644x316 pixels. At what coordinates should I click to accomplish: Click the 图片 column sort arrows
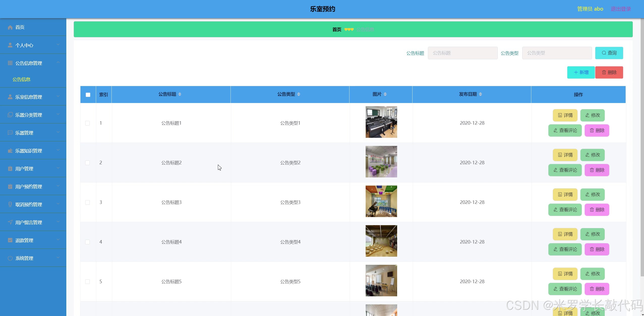(x=385, y=94)
